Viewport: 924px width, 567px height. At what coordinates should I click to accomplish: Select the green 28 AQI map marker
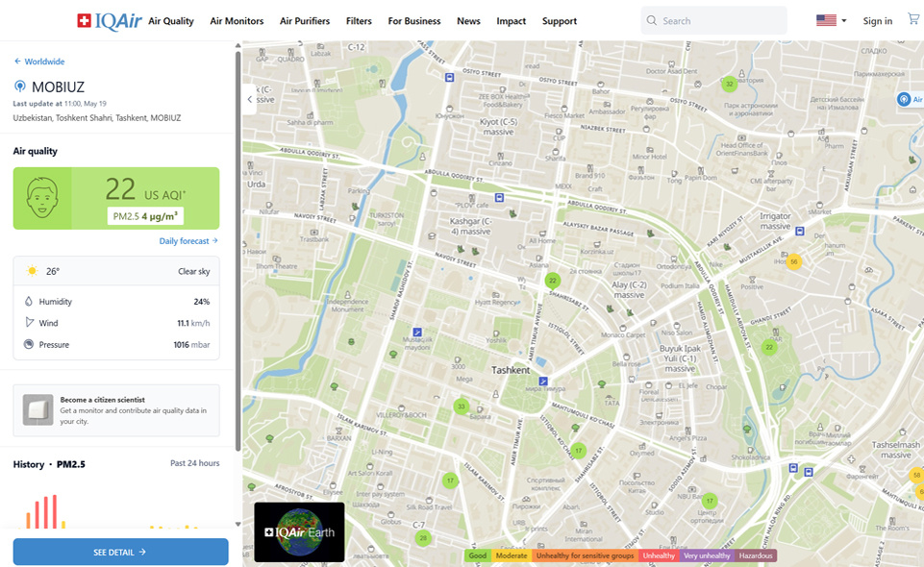422,537
